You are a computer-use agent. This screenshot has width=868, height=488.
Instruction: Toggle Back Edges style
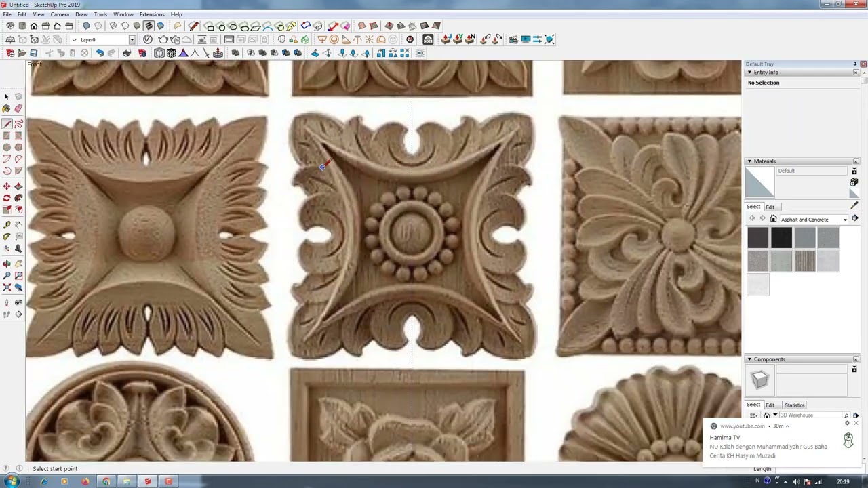click(x=98, y=26)
